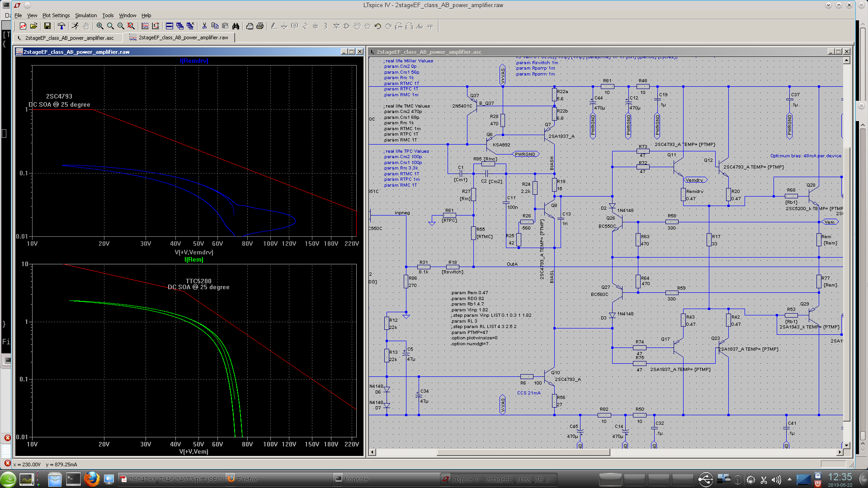Click the Pick Visible Traces icon
The image size is (868, 488).
(145, 26)
